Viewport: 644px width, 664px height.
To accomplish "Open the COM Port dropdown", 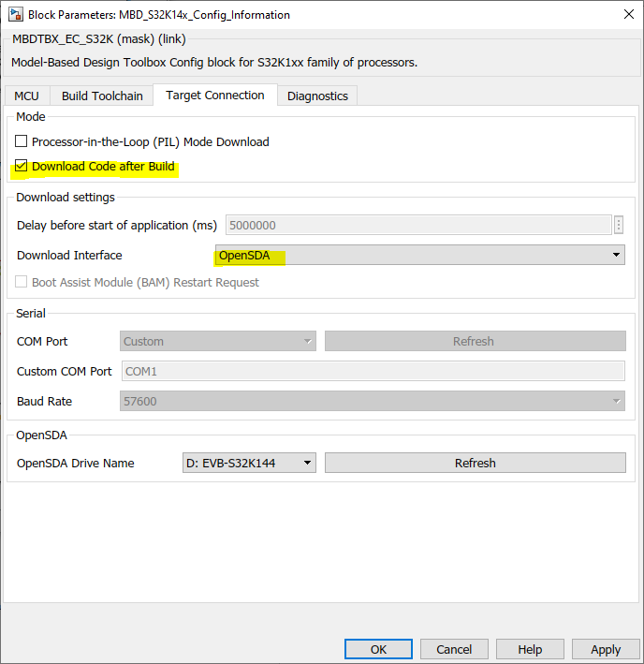I will [x=218, y=341].
